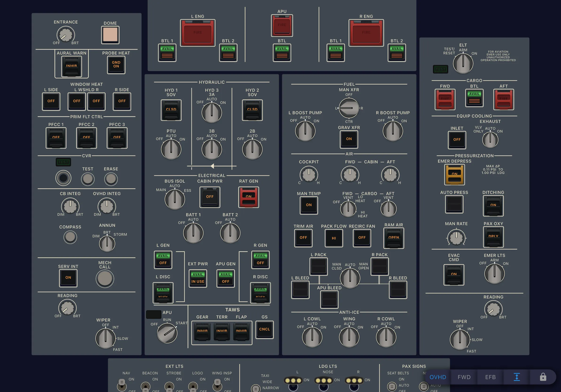Screen dimensions: 561x392
Task: Push the CVR green TEST indicator
Action: 63,162
